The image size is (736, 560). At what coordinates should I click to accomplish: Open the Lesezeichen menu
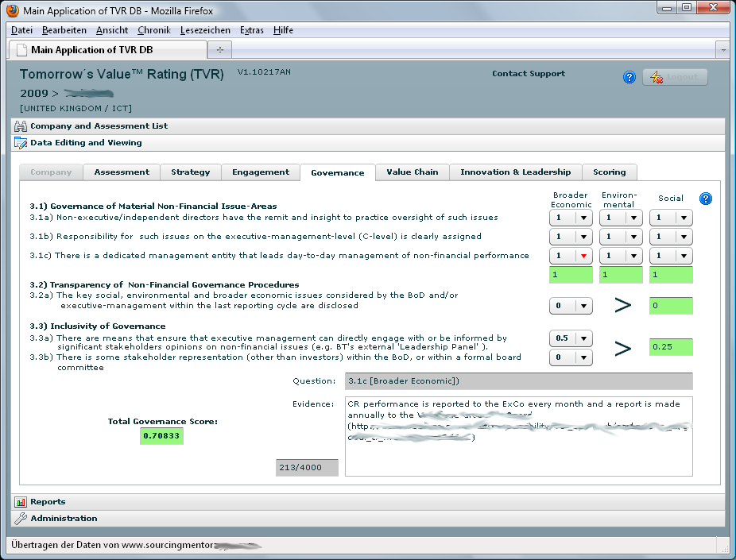tap(205, 30)
